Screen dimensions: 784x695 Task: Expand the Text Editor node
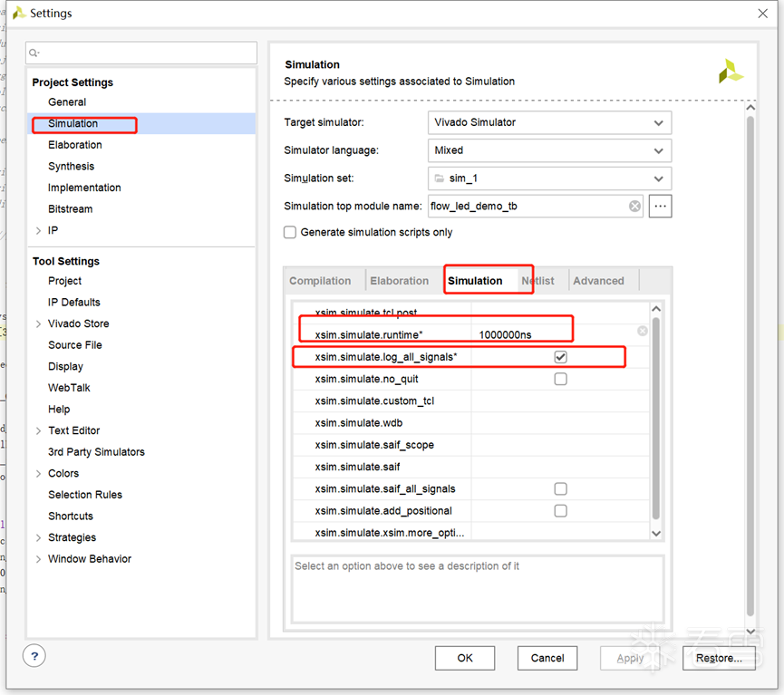coord(38,431)
